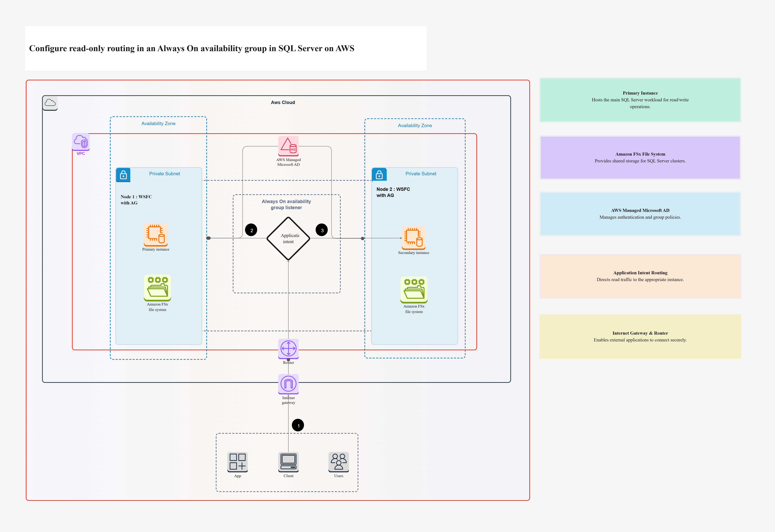Select the purple VPC shield icon

coord(81,142)
